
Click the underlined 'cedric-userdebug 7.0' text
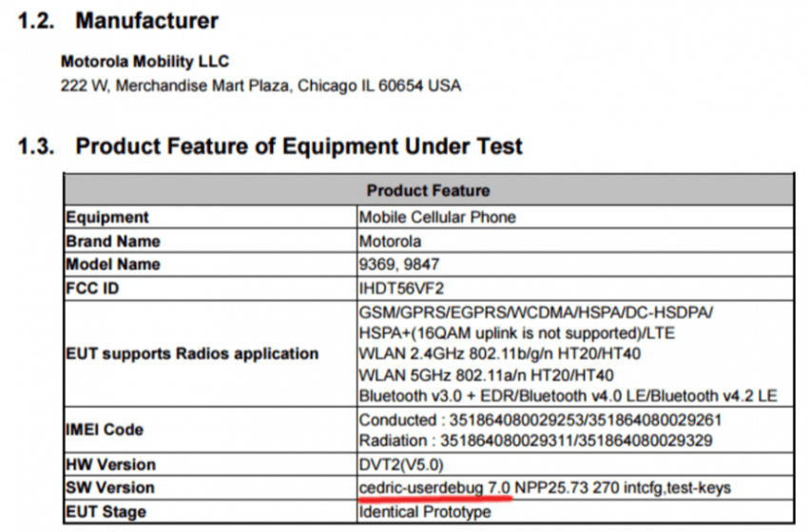click(435, 487)
